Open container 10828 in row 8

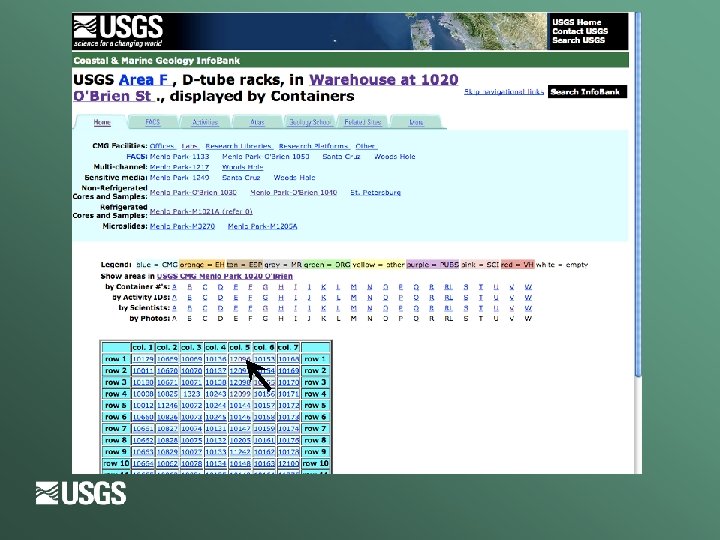(x=167, y=440)
